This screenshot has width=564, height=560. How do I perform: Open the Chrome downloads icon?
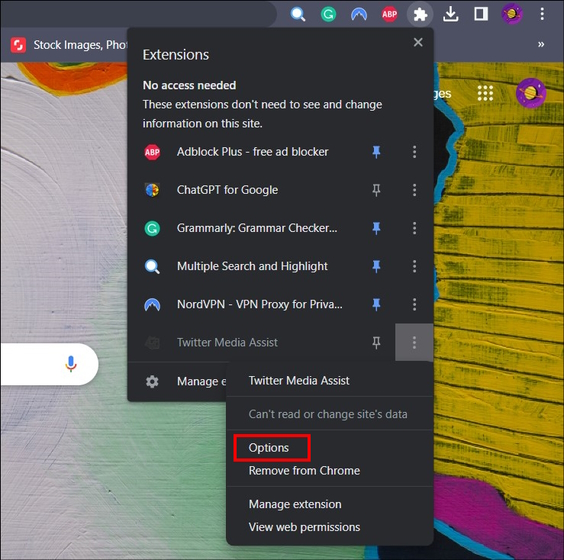[450, 14]
